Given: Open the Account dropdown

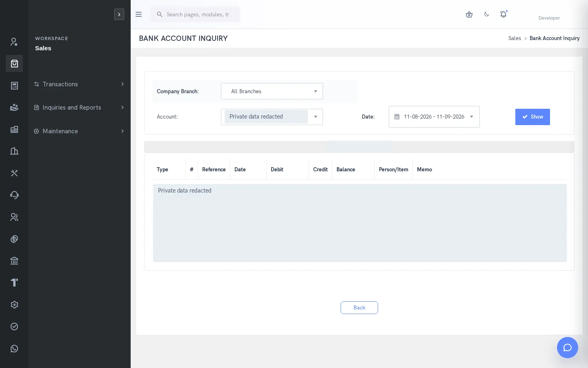Looking at the screenshot, I should pos(272,117).
